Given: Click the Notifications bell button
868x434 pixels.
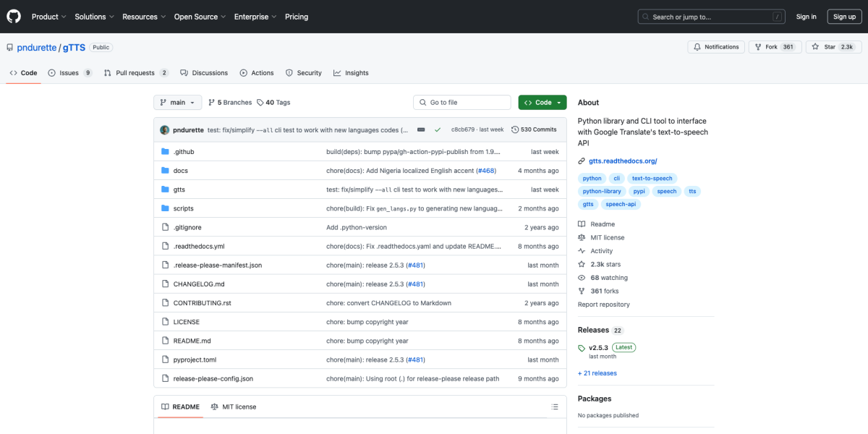Looking at the screenshot, I should click(x=716, y=47).
